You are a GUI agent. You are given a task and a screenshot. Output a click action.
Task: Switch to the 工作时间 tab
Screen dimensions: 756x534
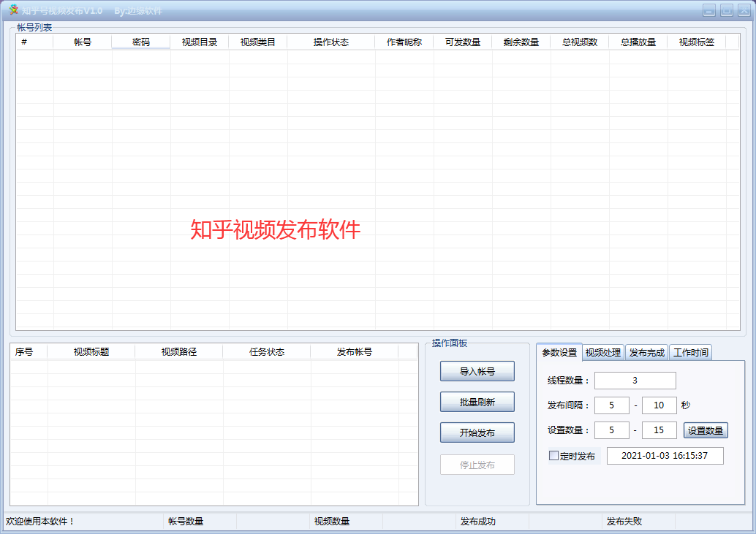point(690,353)
